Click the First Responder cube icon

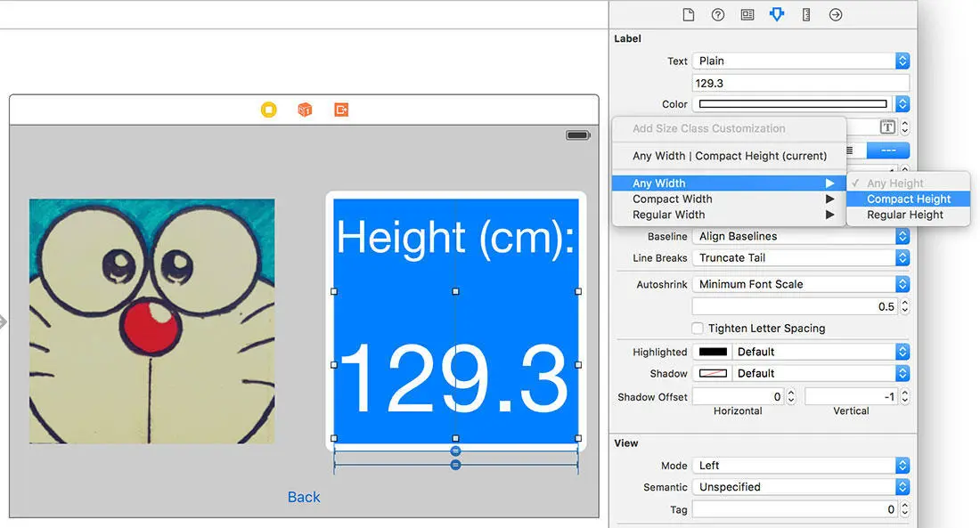305,110
